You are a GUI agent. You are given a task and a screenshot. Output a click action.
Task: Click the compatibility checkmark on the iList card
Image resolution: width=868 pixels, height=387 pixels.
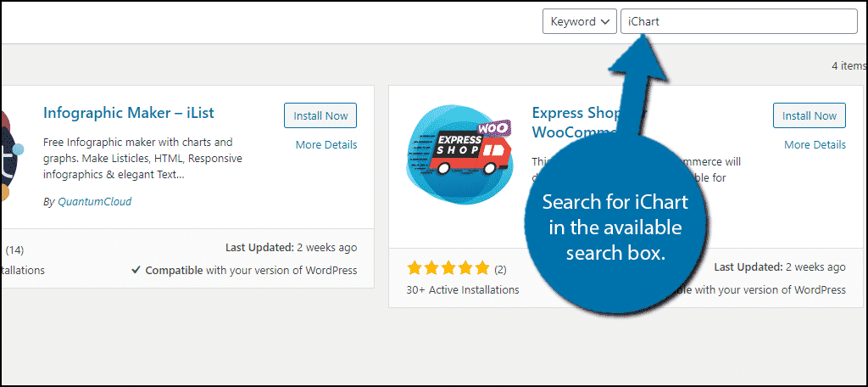[136, 271]
